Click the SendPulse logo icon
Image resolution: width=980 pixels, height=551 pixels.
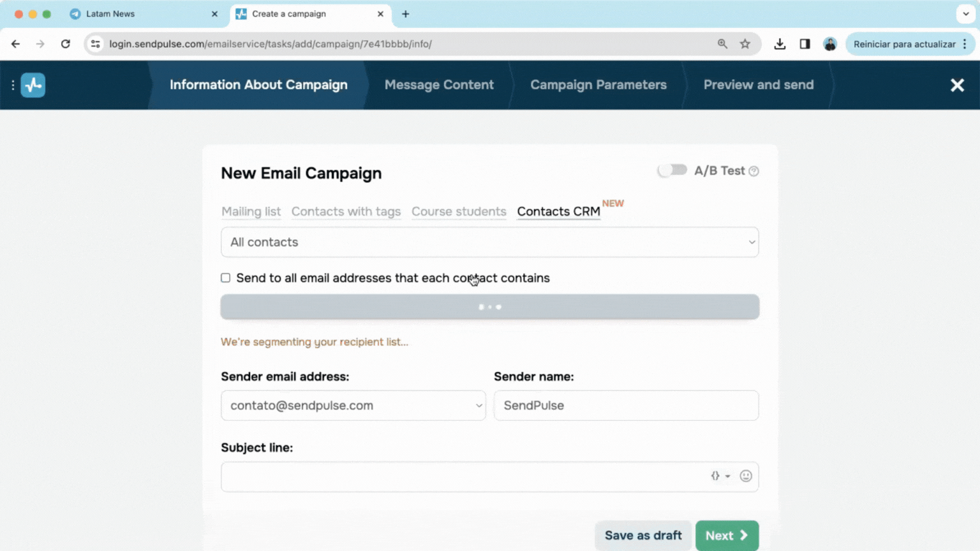[x=33, y=85]
